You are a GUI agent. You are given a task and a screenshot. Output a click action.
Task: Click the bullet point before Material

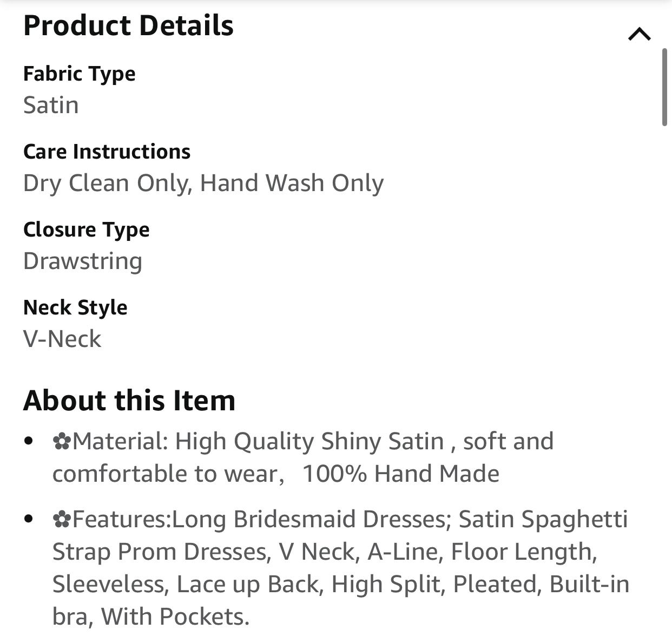pos(29,441)
